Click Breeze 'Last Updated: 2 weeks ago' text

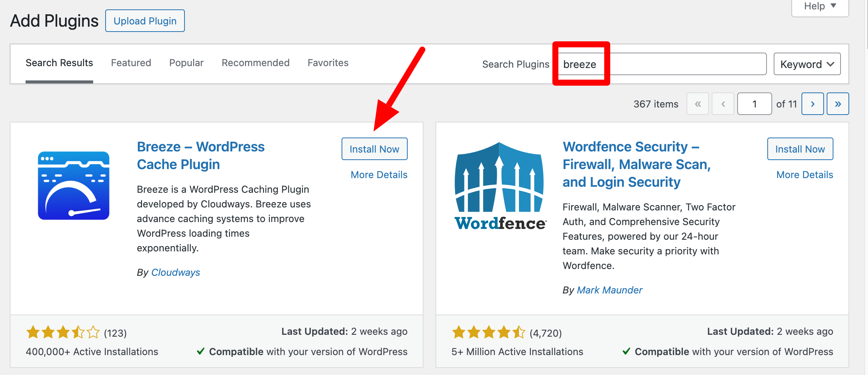[344, 331]
